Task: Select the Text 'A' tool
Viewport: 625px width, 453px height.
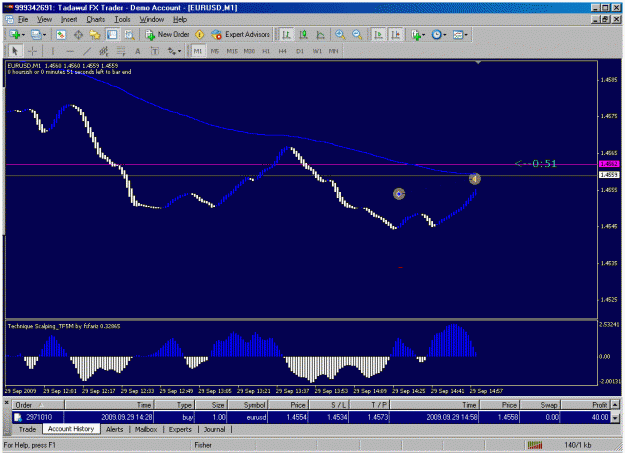Action: (138, 51)
